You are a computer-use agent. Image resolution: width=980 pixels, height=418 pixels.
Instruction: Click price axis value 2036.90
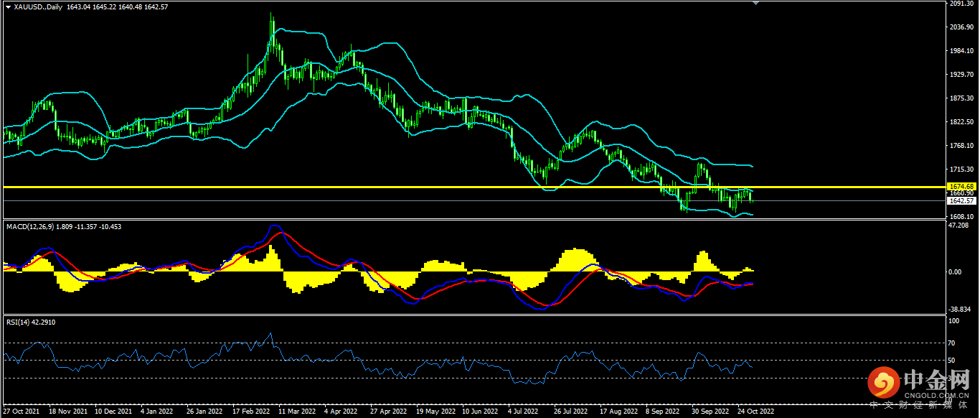[x=960, y=27]
